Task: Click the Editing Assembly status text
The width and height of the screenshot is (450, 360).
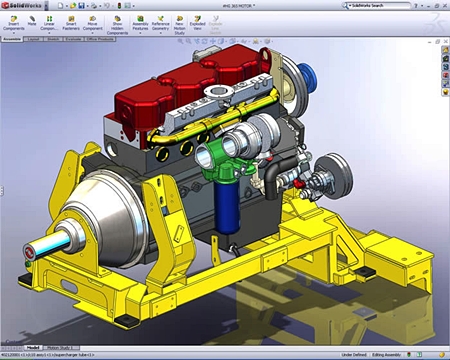Action: [x=387, y=355]
